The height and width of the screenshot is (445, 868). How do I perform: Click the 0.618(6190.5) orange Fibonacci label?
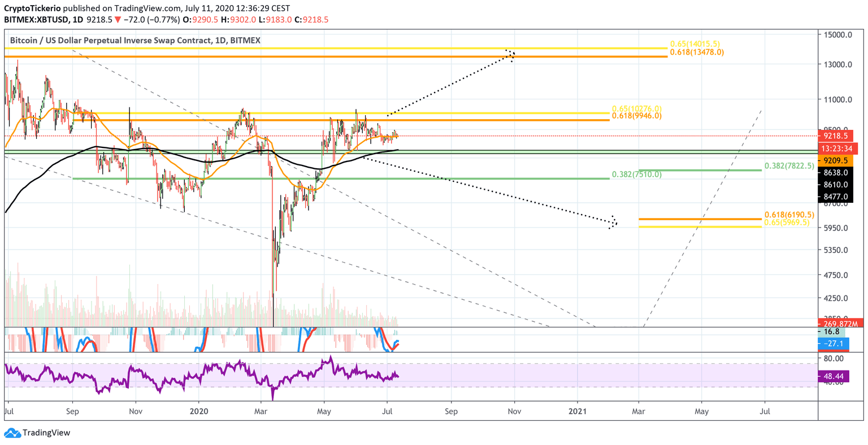(789, 215)
